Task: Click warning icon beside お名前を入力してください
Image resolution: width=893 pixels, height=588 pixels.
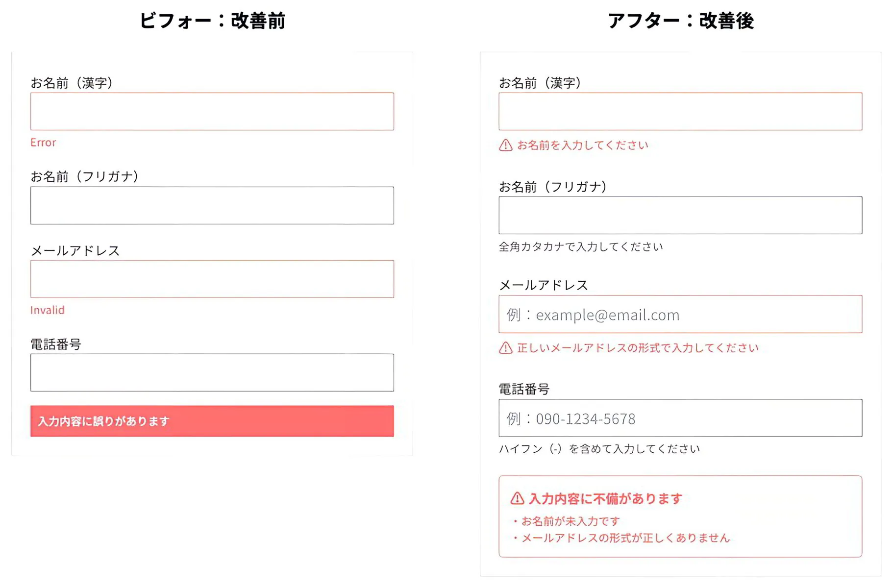Action: pyautogui.click(x=505, y=145)
